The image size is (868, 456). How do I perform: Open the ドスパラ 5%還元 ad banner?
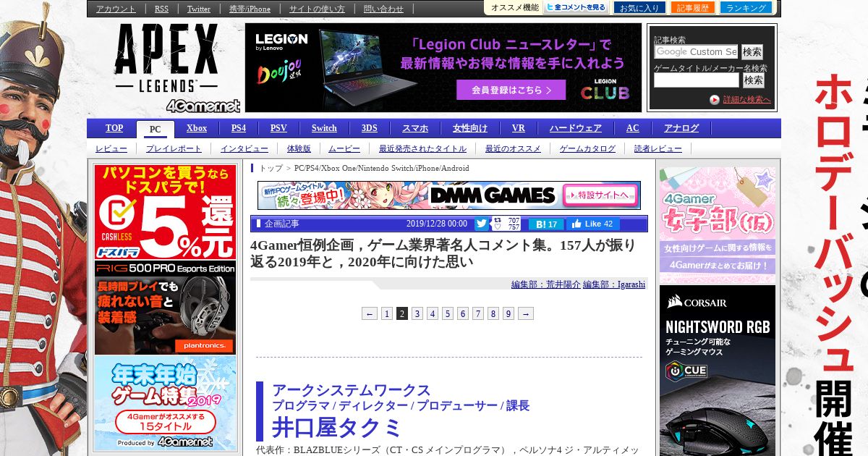[x=165, y=212]
